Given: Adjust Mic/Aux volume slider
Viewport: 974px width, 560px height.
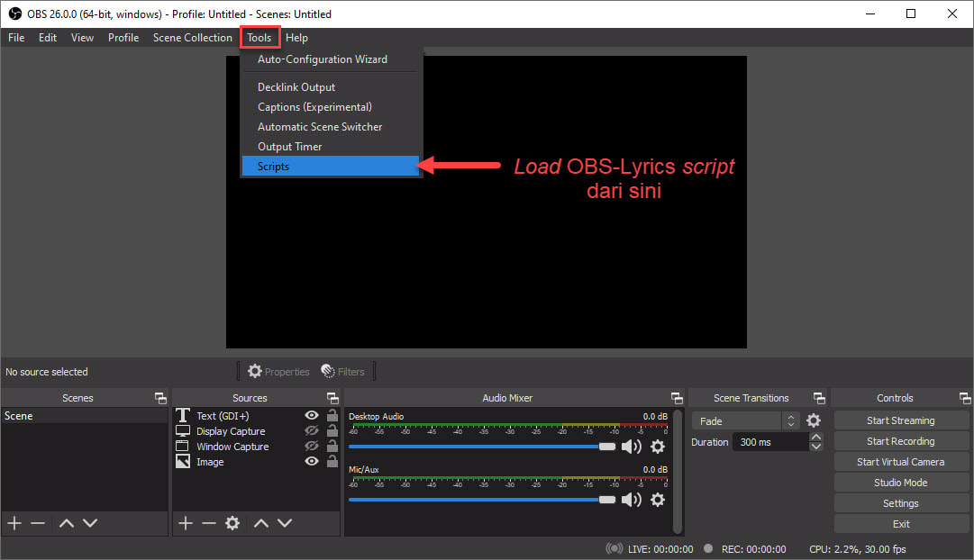Looking at the screenshot, I should click(482, 500).
